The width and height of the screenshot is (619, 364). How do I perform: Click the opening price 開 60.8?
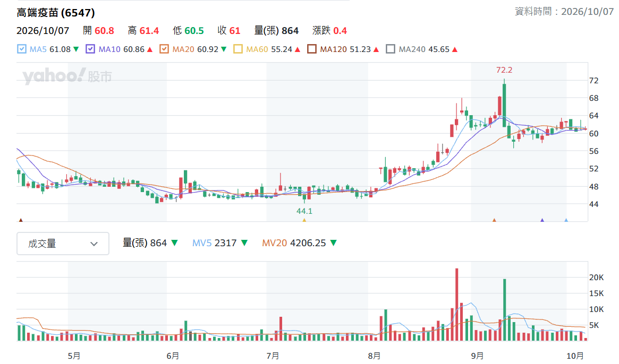click(x=98, y=30)
